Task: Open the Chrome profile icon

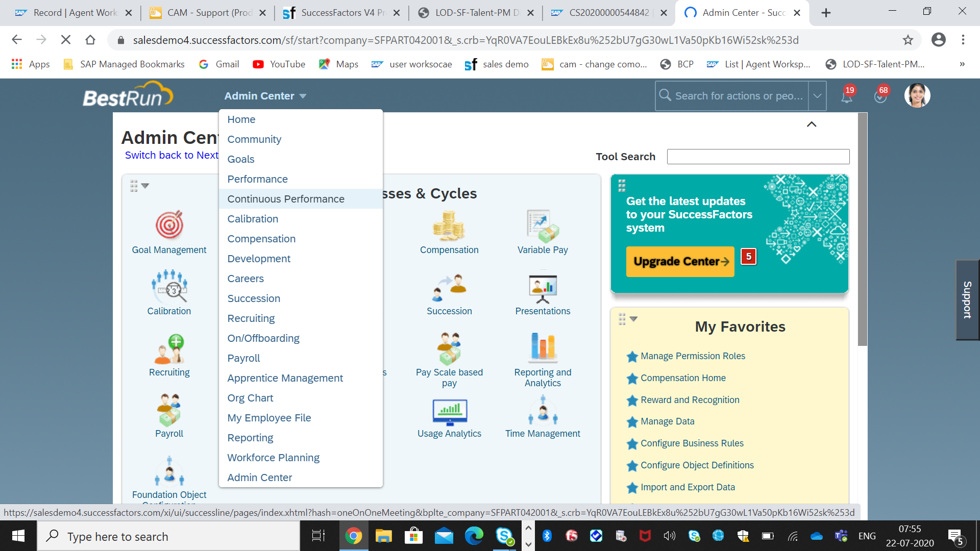Action: click(938, 40)
